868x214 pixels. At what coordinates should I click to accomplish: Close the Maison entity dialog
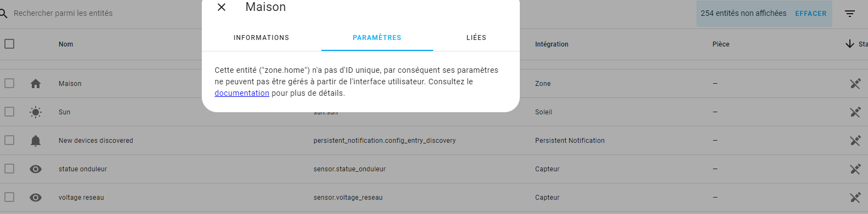point(222,7)
